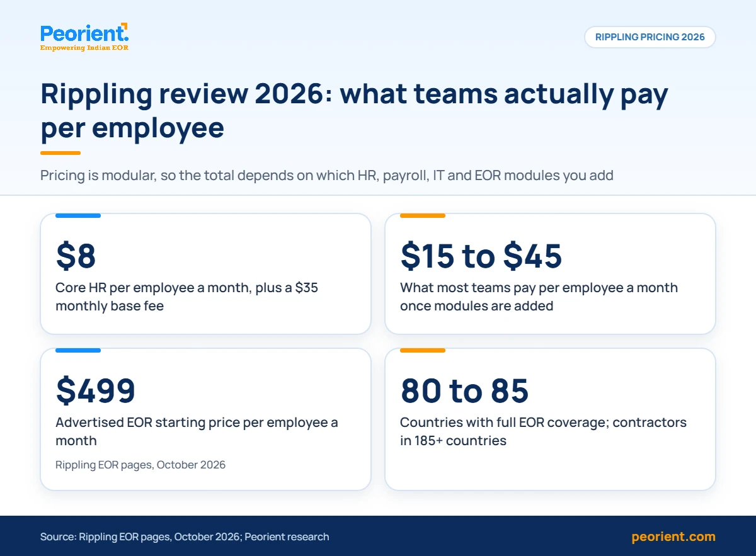
Task: Click the "$15 to $45" figure
Action: (481, 256)
